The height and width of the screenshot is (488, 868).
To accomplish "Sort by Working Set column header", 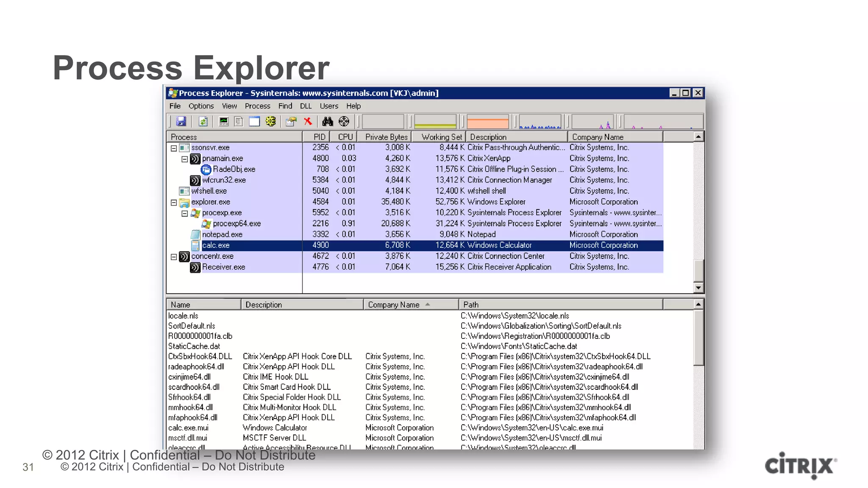I will click(439, 137).
